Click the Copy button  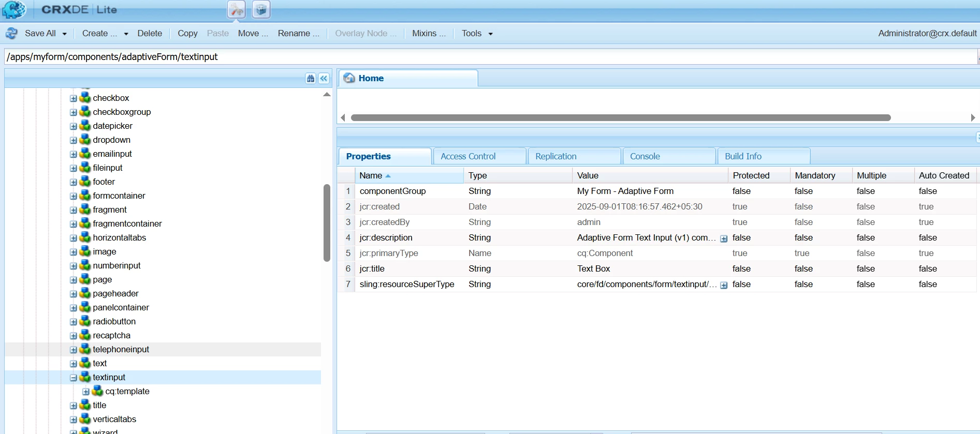click(x=187, y=33)
